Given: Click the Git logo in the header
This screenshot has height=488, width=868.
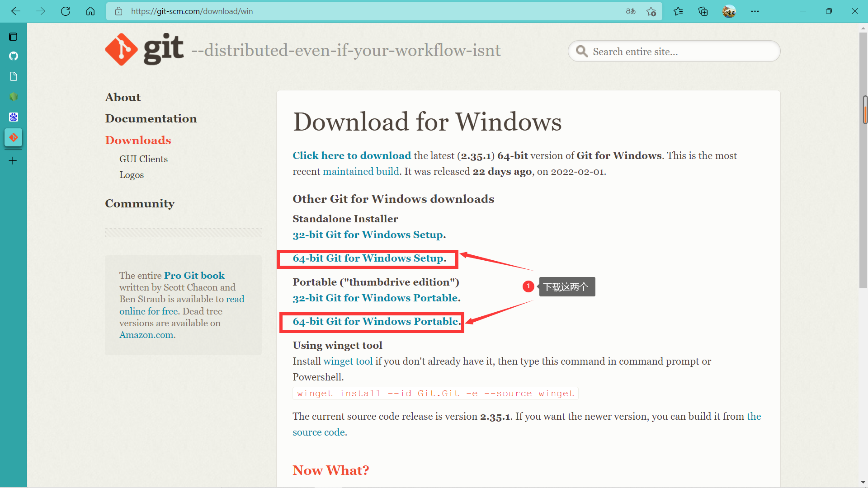Looking at the screenshot, I should [144, 49].
